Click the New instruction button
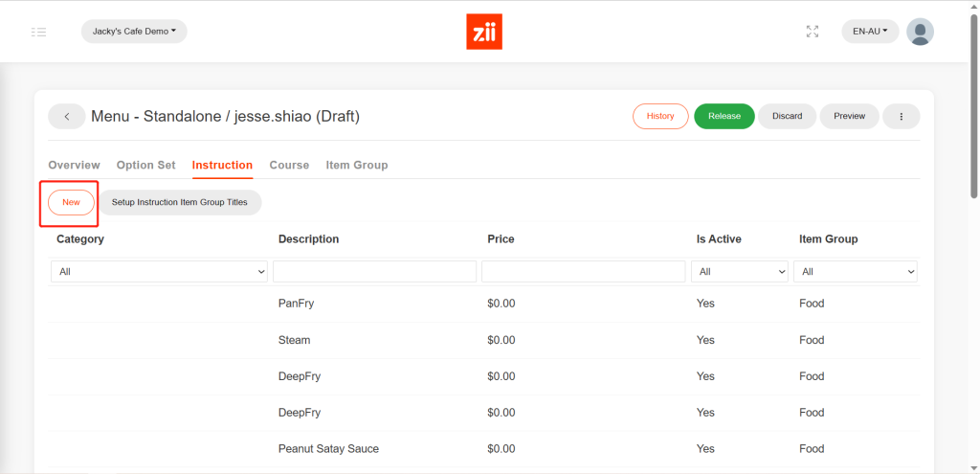The height and width of the screenshot is (474, 980). [x=72, y=202]
